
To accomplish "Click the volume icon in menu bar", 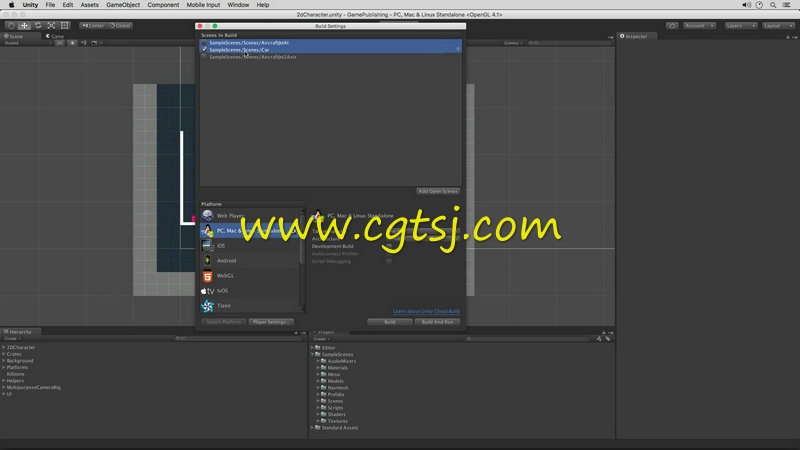I will (746, 5).
